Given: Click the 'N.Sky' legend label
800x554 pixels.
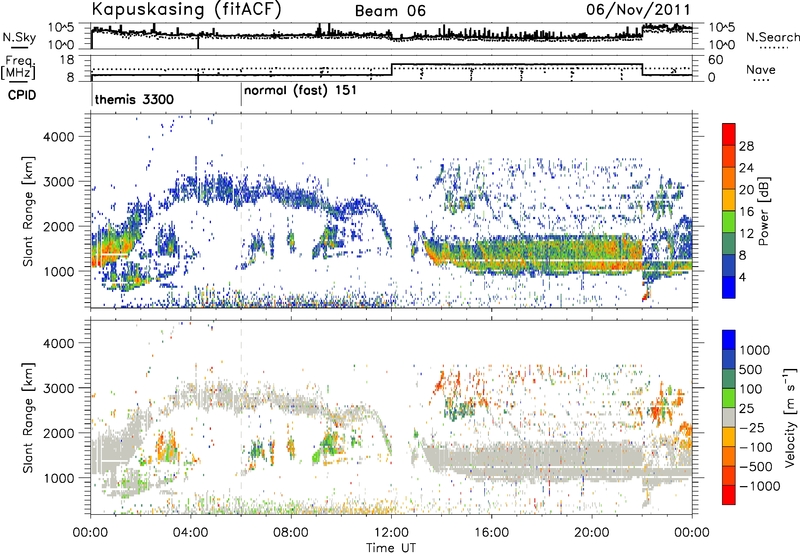Looking at the screenshot, I should tap(19, 37).
